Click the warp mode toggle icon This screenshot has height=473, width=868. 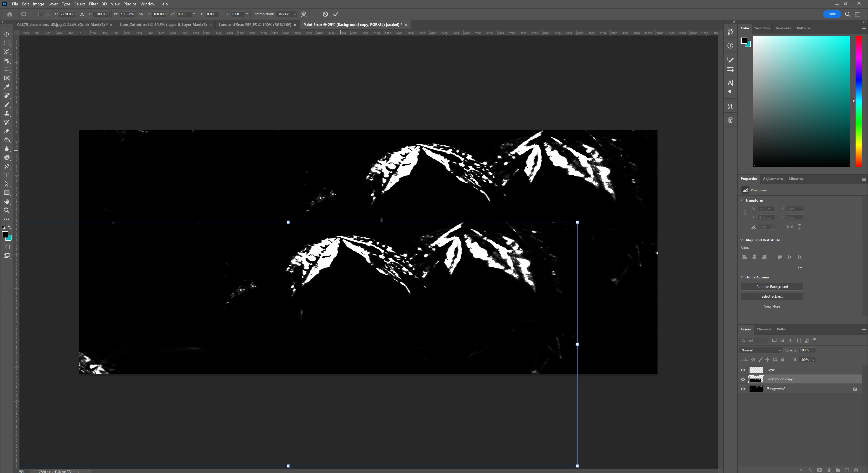coord(304,14)
